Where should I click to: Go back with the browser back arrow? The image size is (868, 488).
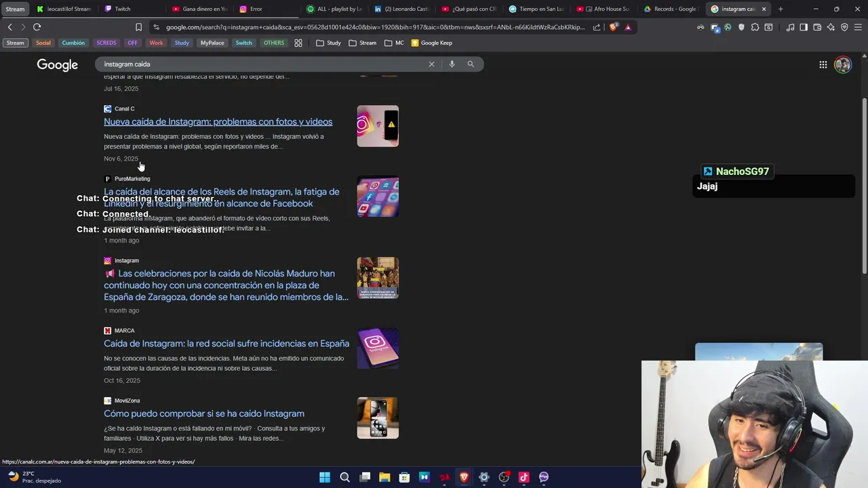[9, 27]
